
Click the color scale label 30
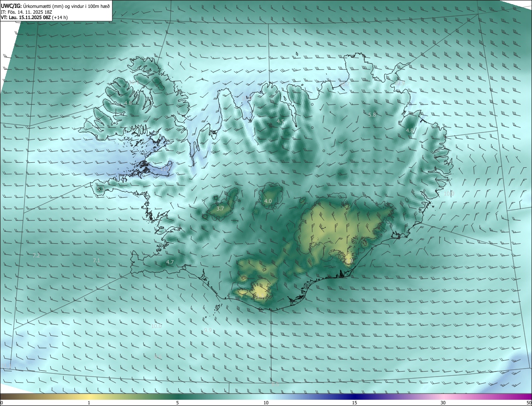click(x=443, y=403)
